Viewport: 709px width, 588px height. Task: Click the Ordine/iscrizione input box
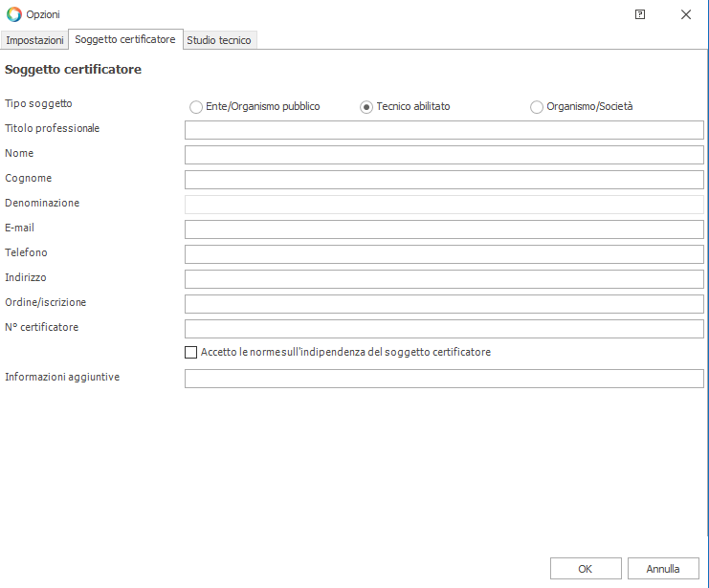pyautogui.click(x=444, y=304)
